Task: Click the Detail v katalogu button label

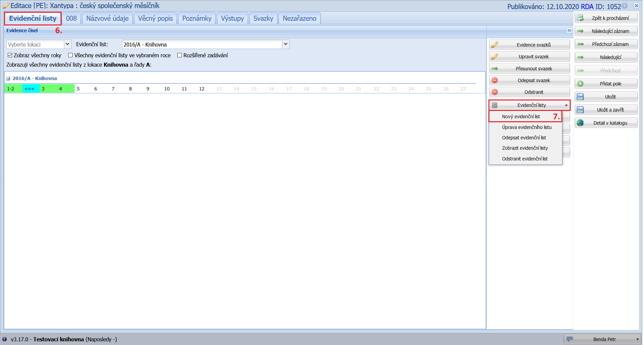Action: pyautogui.click(x=610, y=123)
